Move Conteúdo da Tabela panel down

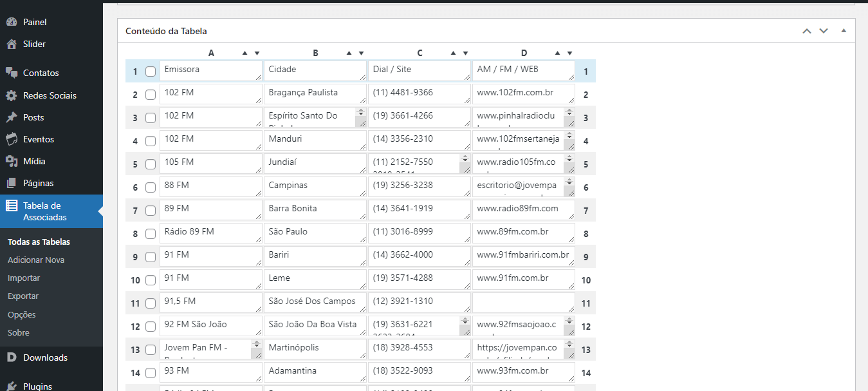(824, 31)
